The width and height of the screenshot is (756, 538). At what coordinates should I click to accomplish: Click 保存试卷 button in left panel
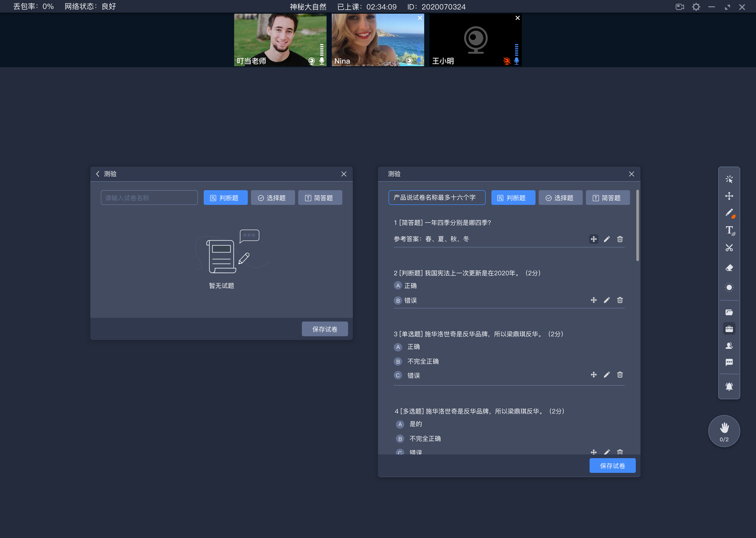pos(324,329)
